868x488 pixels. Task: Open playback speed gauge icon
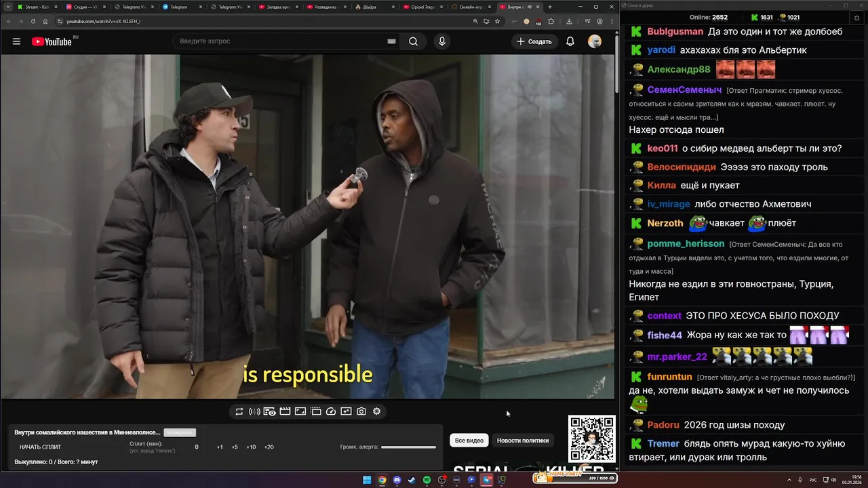(x=331, y=411)
